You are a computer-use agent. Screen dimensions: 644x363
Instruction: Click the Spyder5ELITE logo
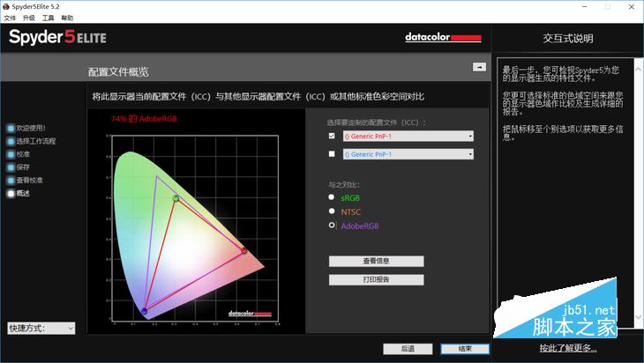coord(57,37)
